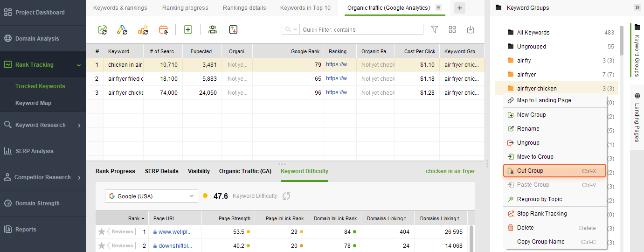Click the competitors people icon in toolbar
The image size is (644, 252).
(213, 30)
